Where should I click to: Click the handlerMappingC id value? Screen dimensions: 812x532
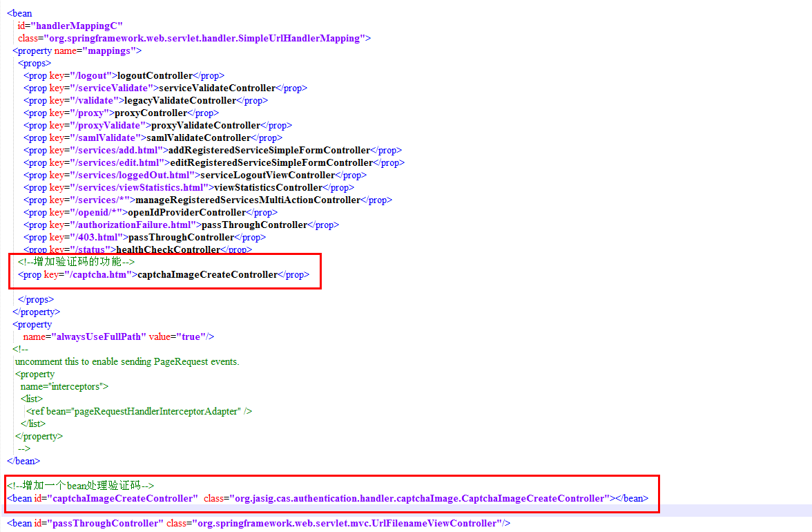[x=77, y=26]
